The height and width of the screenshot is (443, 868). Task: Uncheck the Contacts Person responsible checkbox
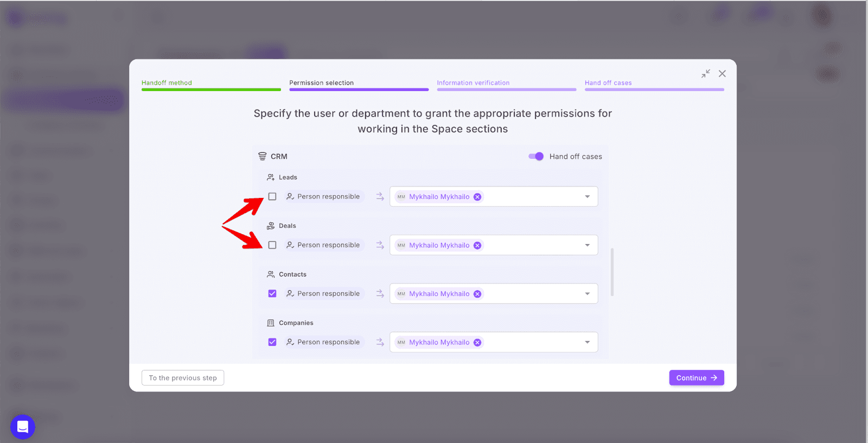click(272, 294)
